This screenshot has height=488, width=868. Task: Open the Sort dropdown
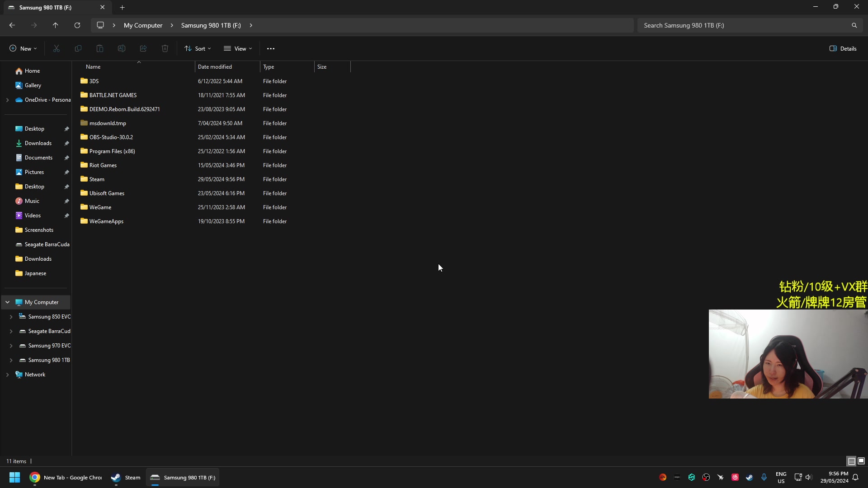click(198, 48)
